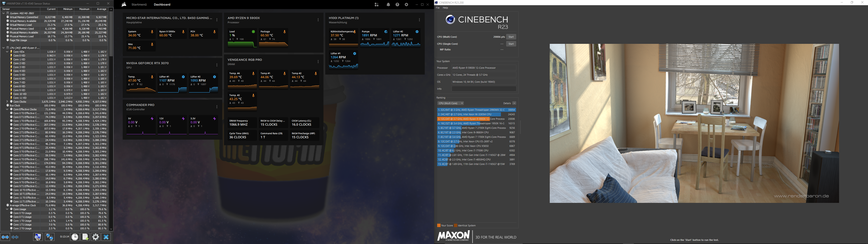Click the HWiNFO expand layout arrows icon
The width and height of the screenshot is (868, 244).
point(5,237)
